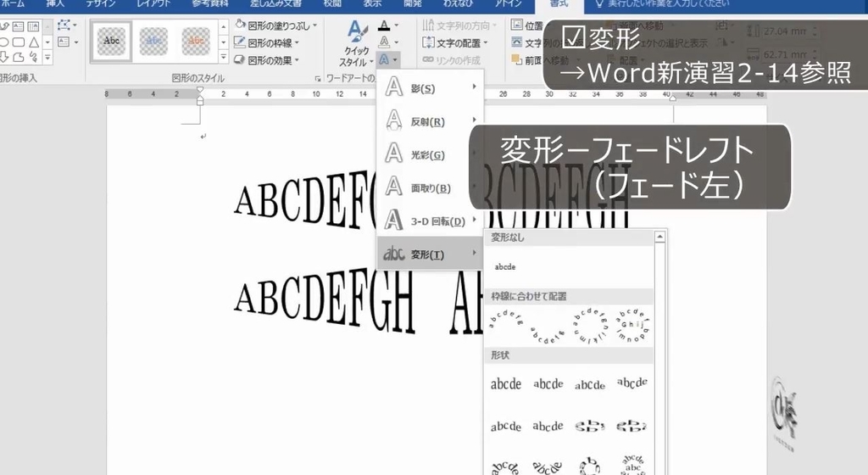This screenshot has width=868, height=475.
Task: Open the 影(S) shadow submenu
Action: click(x=430, y=87)
